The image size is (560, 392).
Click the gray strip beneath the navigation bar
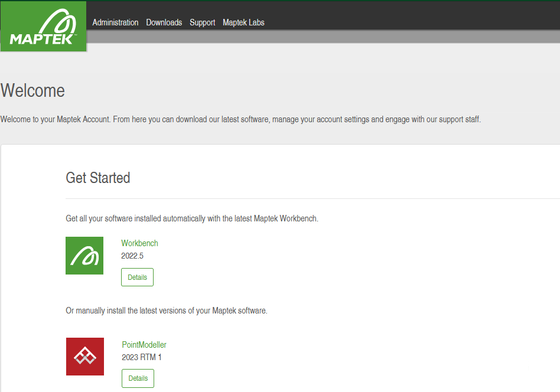pyautogui.click(x=323, y=37)
